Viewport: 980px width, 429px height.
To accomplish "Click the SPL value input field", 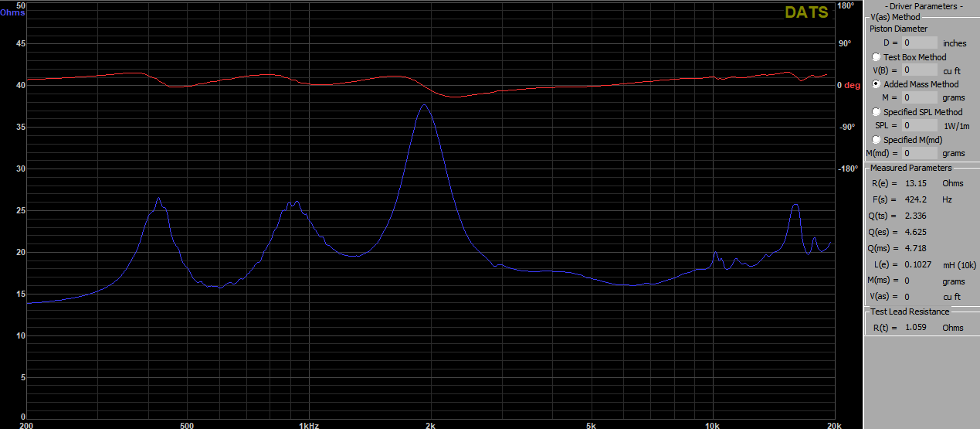I will 918,125.
